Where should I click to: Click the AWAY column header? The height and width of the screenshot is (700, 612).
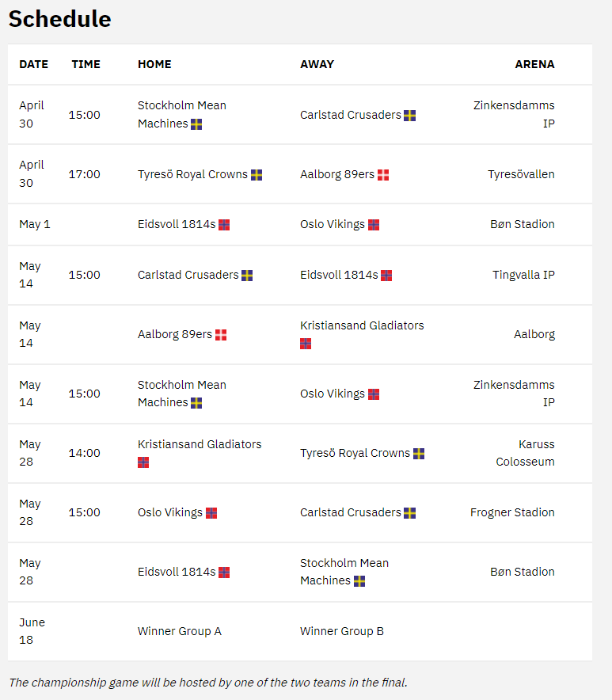pos(317,64)
